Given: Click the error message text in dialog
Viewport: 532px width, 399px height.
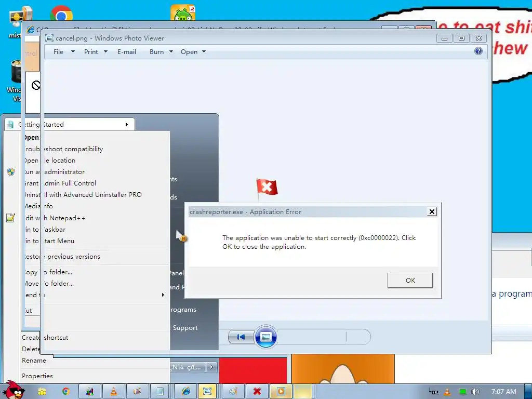Looking at the screenshot, I should tap(319, 242).
